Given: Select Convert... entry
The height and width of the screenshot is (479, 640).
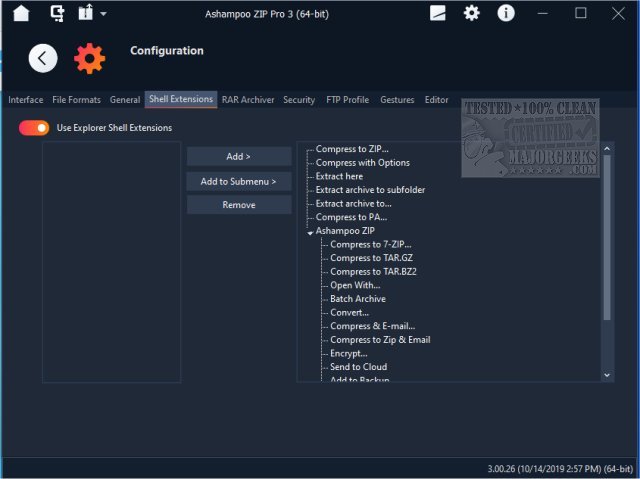Looking at the screenshot, I should (x=350, y=313).
